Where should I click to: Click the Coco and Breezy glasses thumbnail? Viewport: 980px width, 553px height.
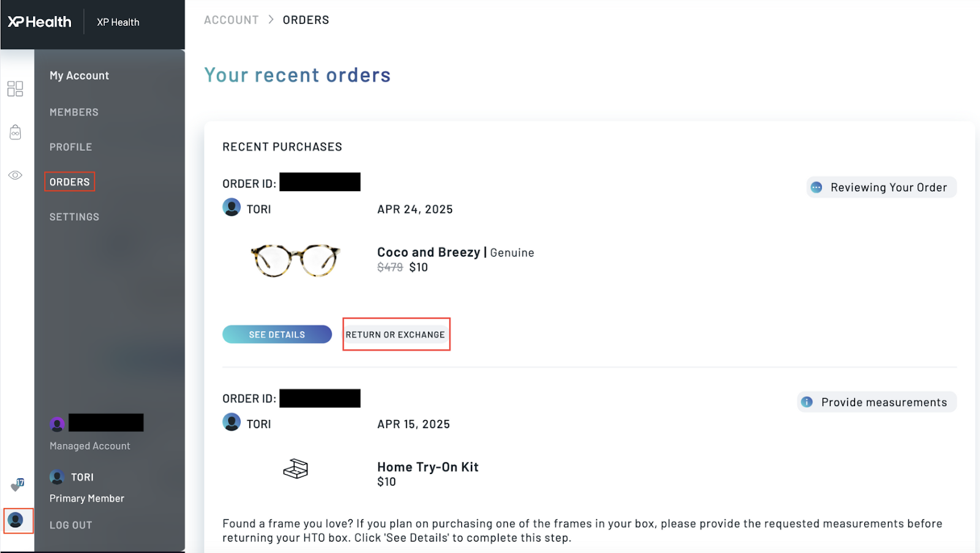(295, 260)
